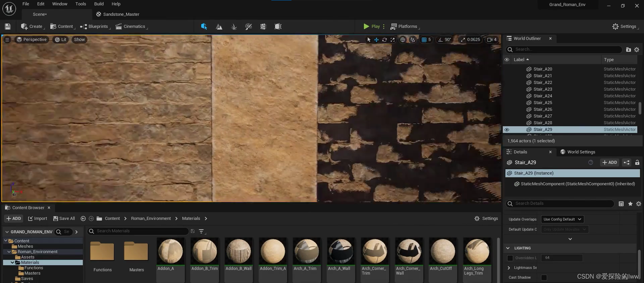644x283 pixels.
Task: Enable the Overridden Light Map checkbox
Action: tap(510, 258)
